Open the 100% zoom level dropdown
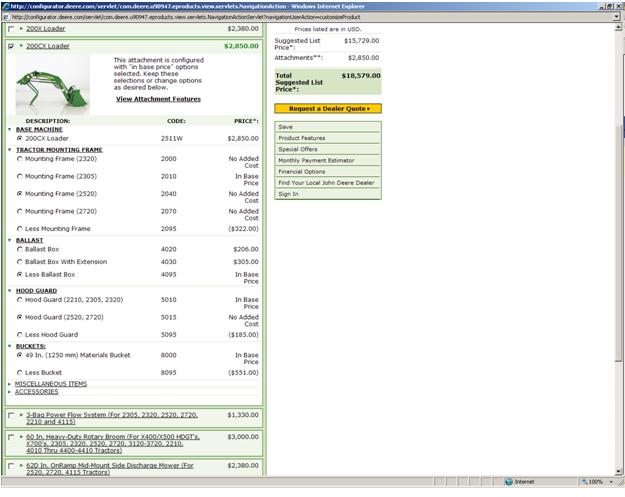Screen dimensions: 625x497 point(611,482)
